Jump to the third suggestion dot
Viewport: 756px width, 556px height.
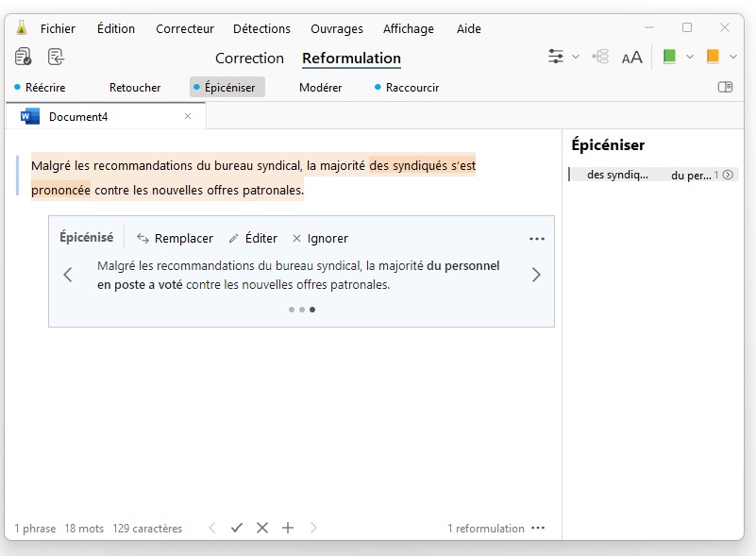pos(312,310)
